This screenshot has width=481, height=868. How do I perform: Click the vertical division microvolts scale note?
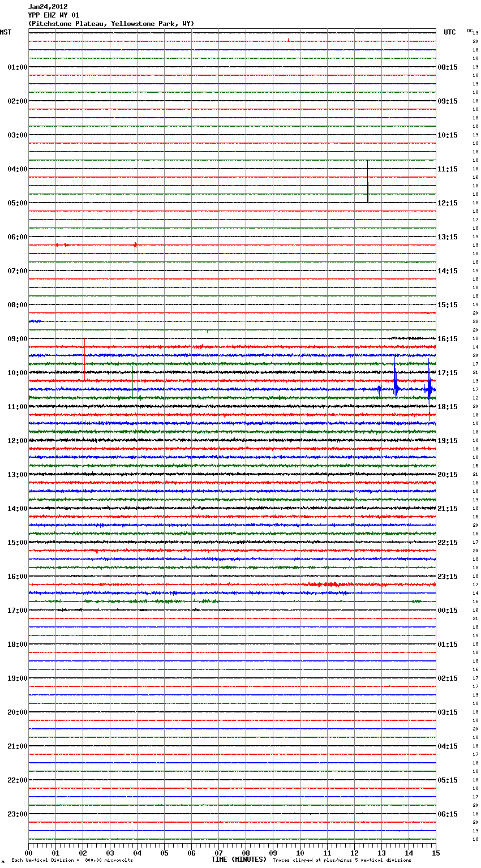(72, 861)
